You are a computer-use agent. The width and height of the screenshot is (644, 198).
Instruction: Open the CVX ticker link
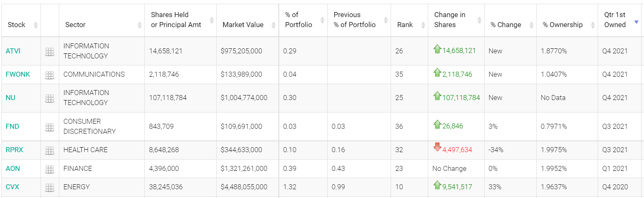pos(13,187)
